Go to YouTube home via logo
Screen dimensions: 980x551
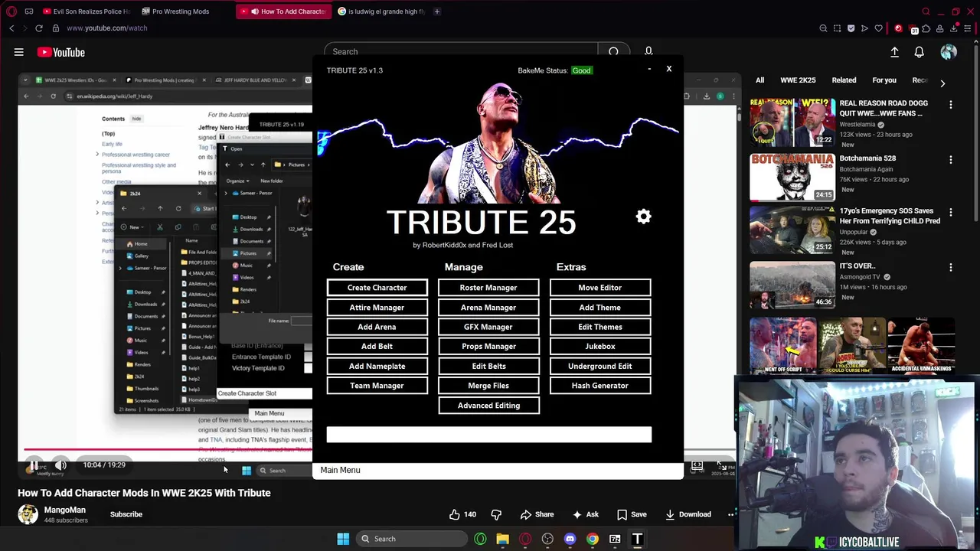click(60, 52)
